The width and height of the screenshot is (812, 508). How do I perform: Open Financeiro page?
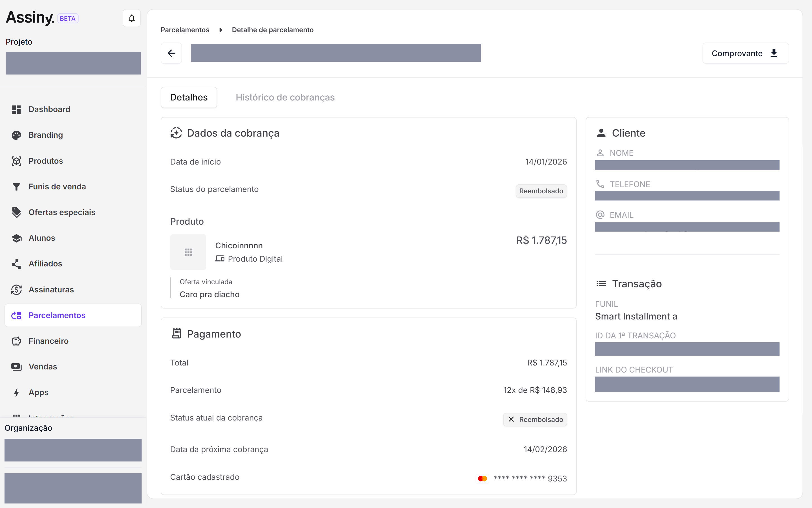click(x=73, y=341)
